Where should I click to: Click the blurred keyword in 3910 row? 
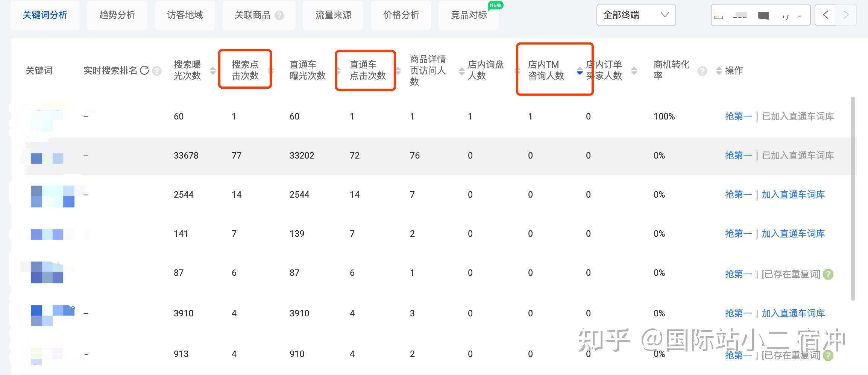click(53, 315)
